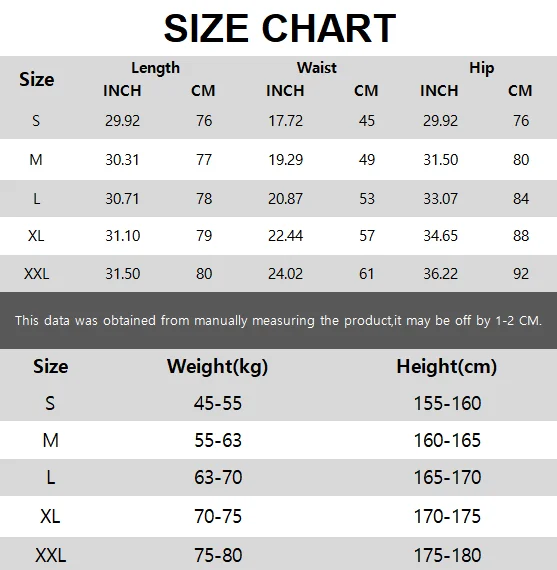Click the Size header in the top table
The width and height of the screenshot is (557, 570).
pyautogui.click(x=37, y=79)
